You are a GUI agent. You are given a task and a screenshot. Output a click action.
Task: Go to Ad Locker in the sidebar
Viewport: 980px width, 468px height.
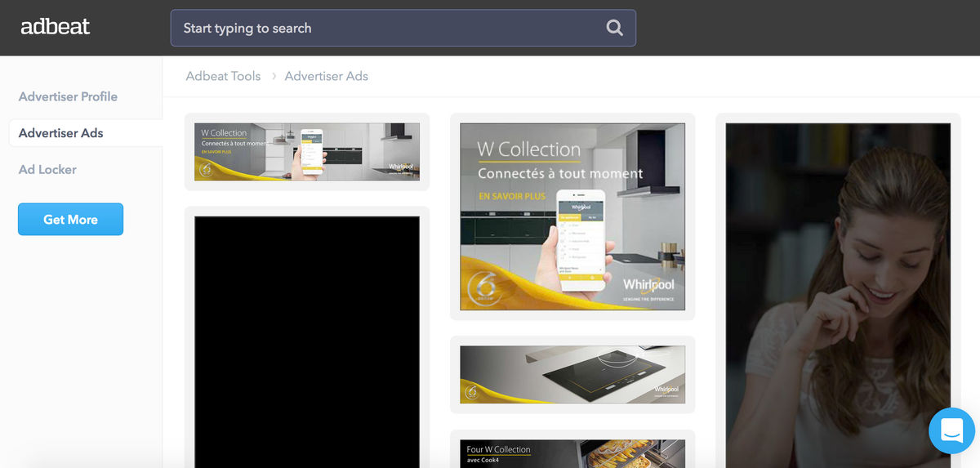click(47, 170)
